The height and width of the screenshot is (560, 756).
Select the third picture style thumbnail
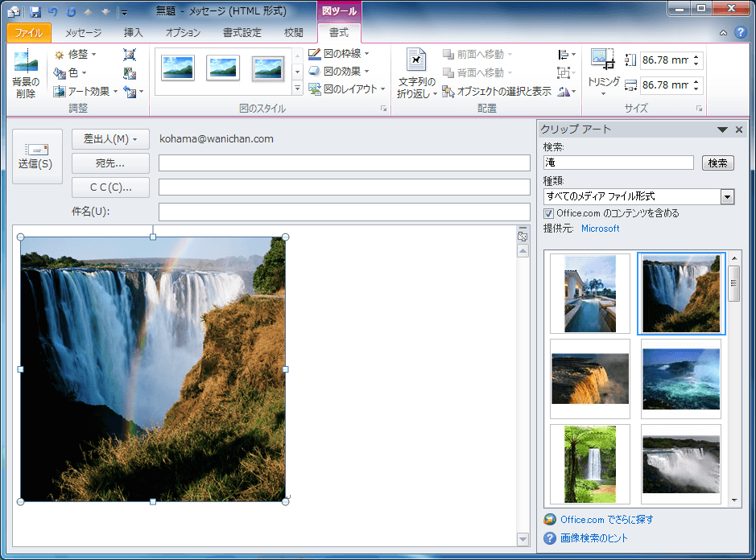(269, 68)
